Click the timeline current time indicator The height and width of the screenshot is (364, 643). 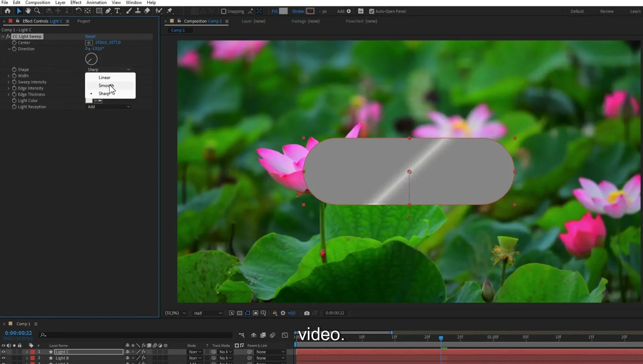(x=441, y=339)
